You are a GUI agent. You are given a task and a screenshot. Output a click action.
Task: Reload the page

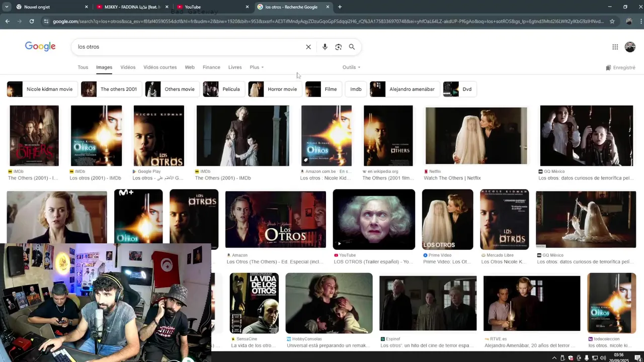tap(32, 21)
